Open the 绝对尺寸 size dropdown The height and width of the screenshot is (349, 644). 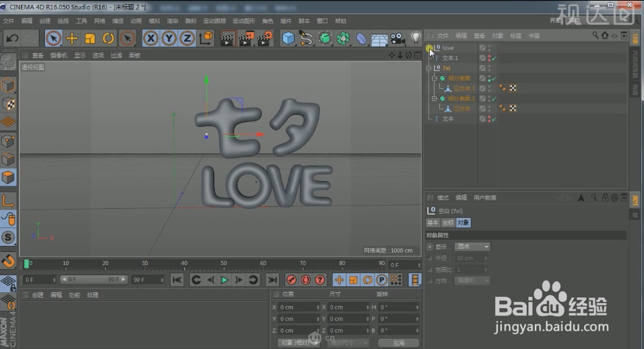pos(349,342)
